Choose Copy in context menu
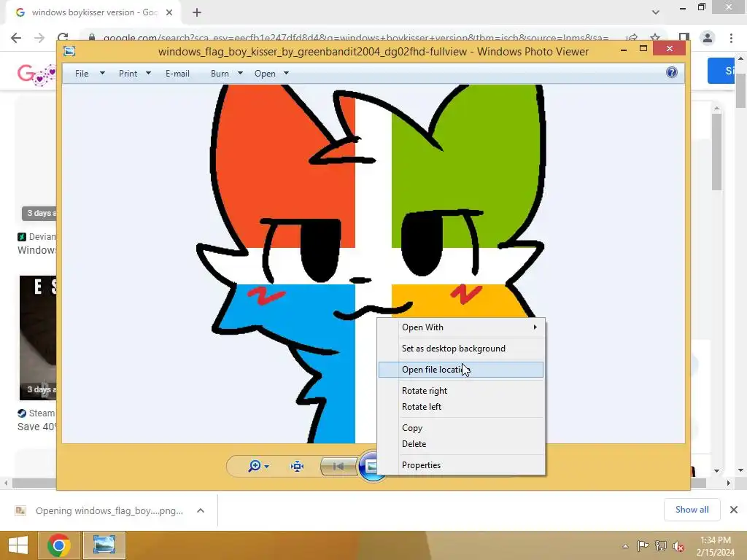Screen dimensions: 747x560 461,427
